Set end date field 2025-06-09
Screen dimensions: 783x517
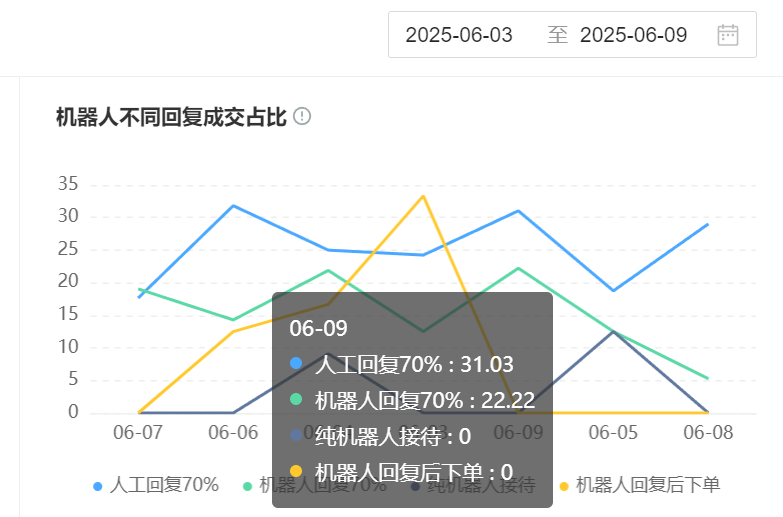tap(633, 35)
